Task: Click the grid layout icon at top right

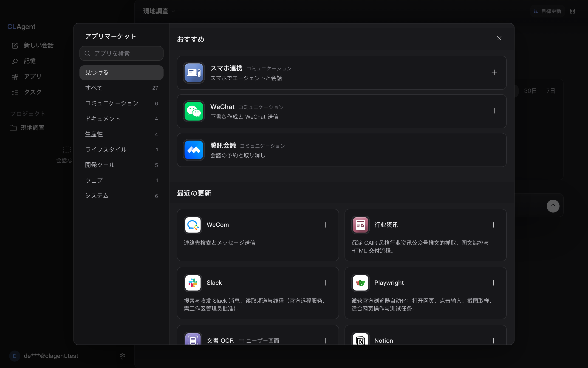Action: [x=572, y=11]
